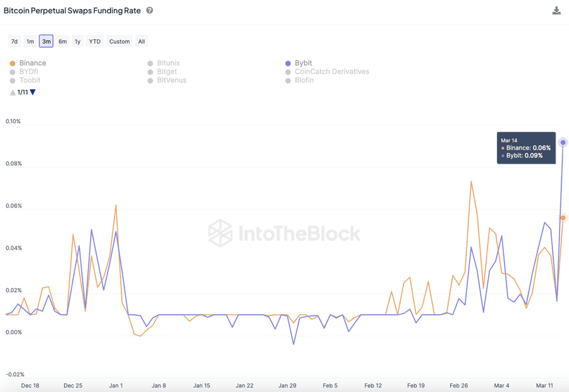Click the IntoTheBlock watermark logo
Image resolution: width=569 pixels, height=392 pixels.
click(x=284, y=233)
